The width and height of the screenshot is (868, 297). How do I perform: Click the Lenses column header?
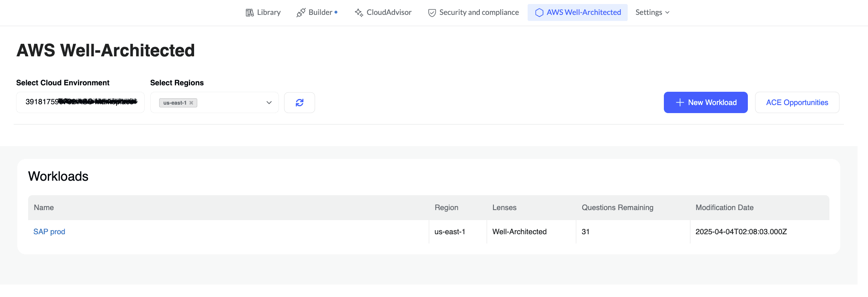click(504, 208)
